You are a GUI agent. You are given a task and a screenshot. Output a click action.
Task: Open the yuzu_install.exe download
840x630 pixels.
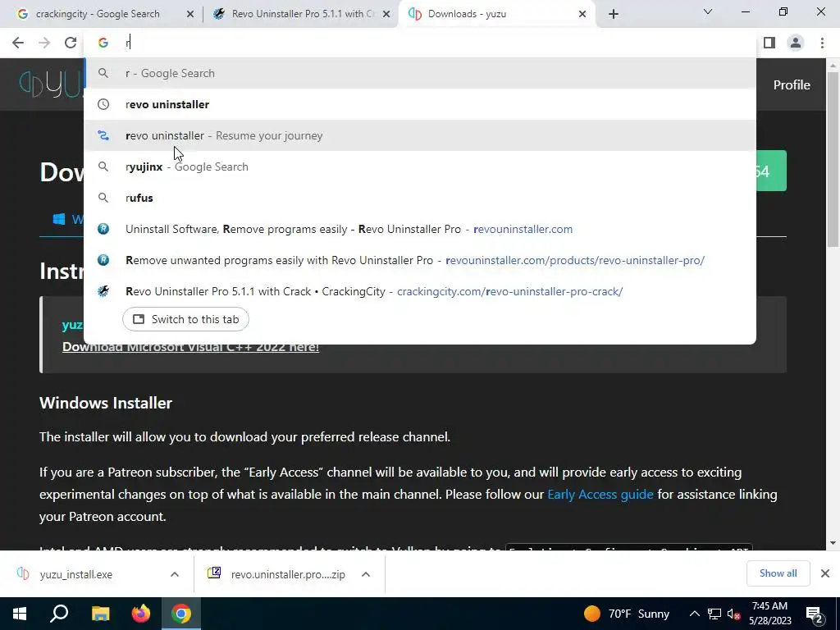click(x=76, y=574)
